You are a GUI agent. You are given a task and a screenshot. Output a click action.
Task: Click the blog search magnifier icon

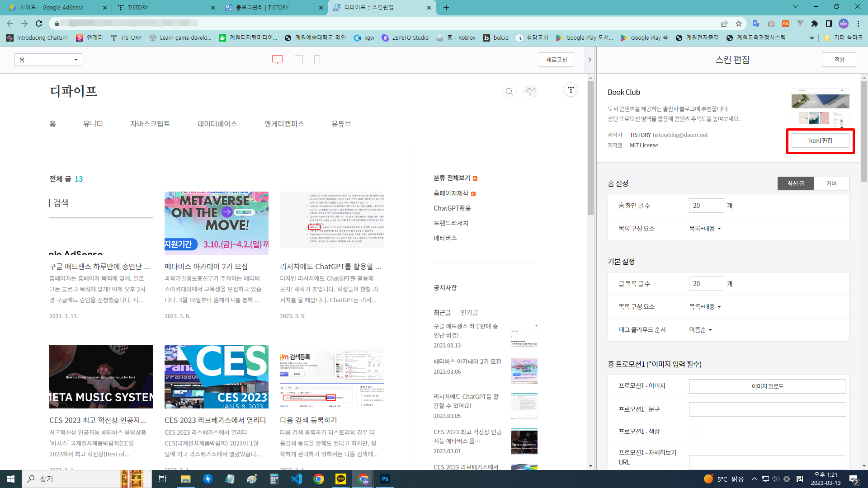coord(509,92)
